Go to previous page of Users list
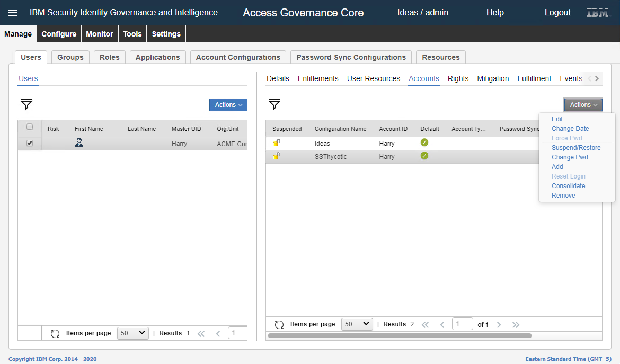Image resolution: width=620 pixels, height=364 pixels. (218, 334)
